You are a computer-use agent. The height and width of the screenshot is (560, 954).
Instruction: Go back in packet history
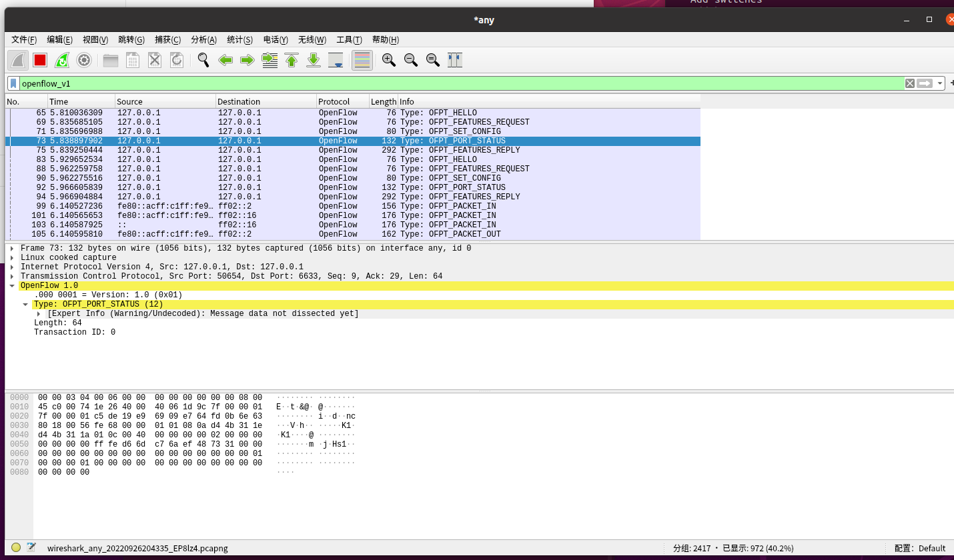(x=225, y=60)
